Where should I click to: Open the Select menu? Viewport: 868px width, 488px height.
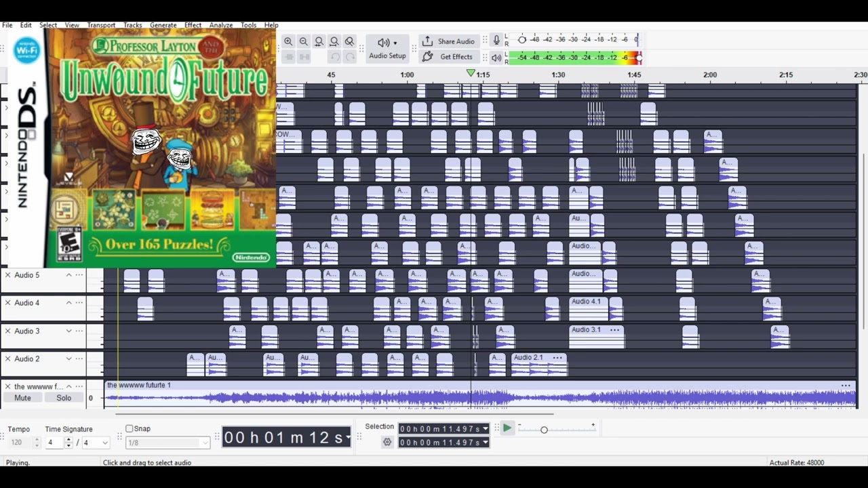48,25
